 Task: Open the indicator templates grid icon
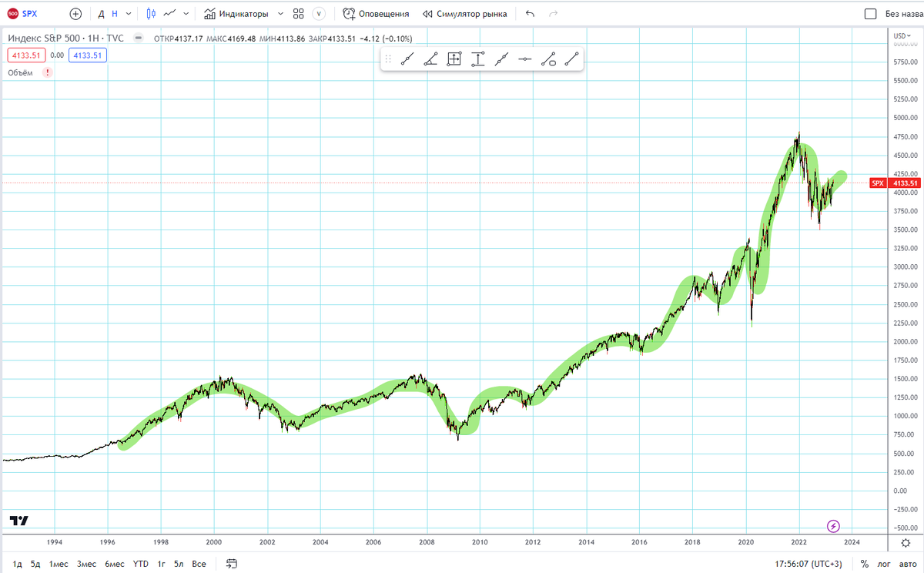pyautogui.click(x=298, y=13)
